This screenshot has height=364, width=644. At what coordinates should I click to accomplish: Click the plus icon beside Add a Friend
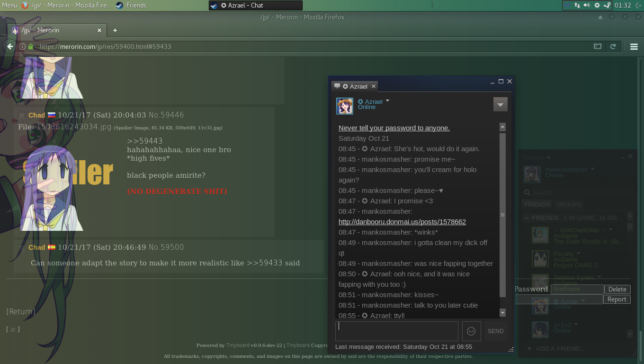point(529,348)
